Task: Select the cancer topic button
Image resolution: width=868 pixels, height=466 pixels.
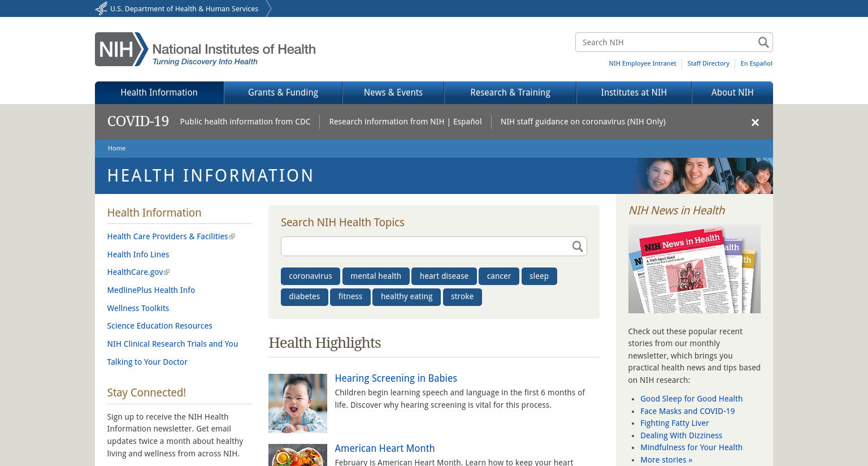Action: (499, 276)
